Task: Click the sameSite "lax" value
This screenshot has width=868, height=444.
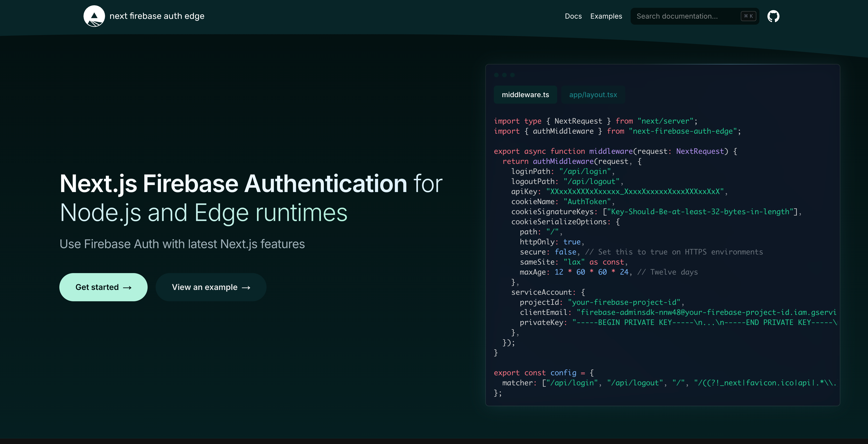Action: pyautogui.click(x=574, y=262)
